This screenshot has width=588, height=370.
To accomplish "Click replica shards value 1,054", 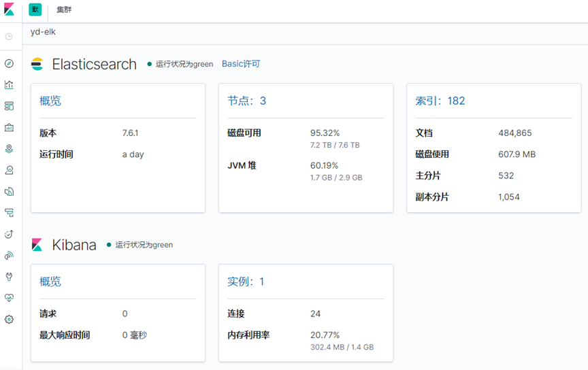I will [x=509, y=197].
